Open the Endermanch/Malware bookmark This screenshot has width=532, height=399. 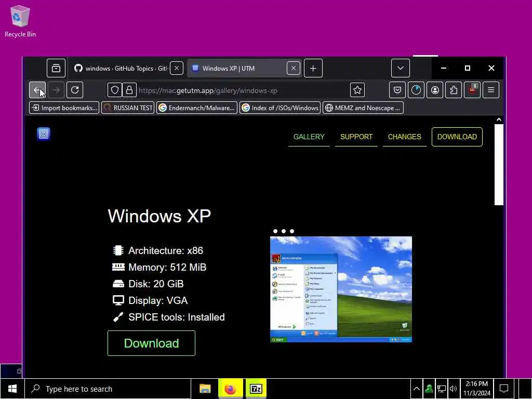click(x=197, y=108)
